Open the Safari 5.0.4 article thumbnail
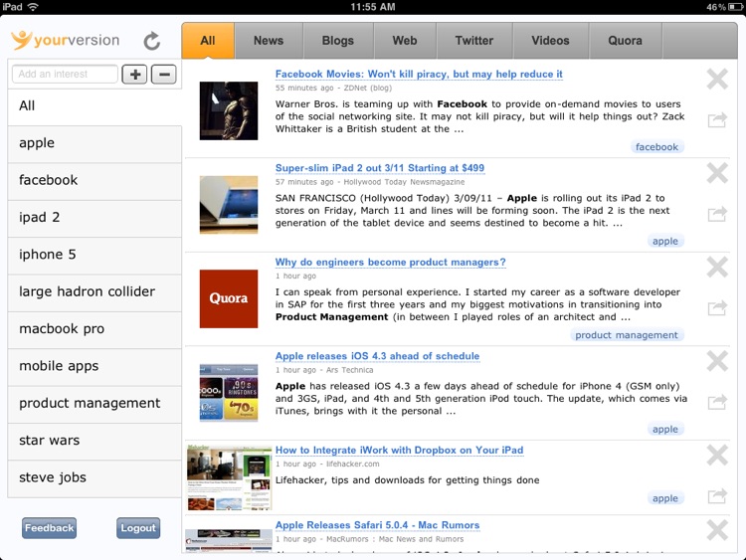Viewport: 746px width, 560px height. tap(229, 541)
